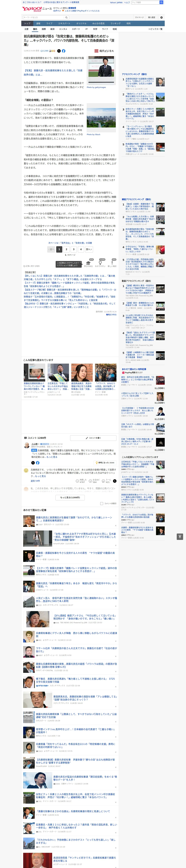
Task: Click トピックス一覧 link
Action: pyautogui.click(x=155, y=29)
